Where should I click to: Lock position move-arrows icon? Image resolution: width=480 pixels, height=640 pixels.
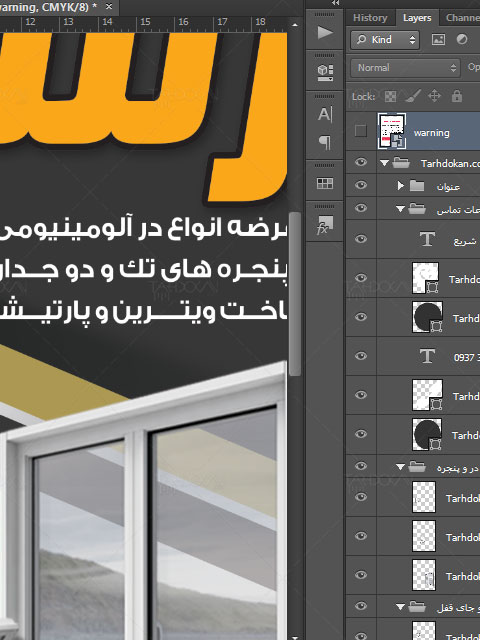[434, 96]
